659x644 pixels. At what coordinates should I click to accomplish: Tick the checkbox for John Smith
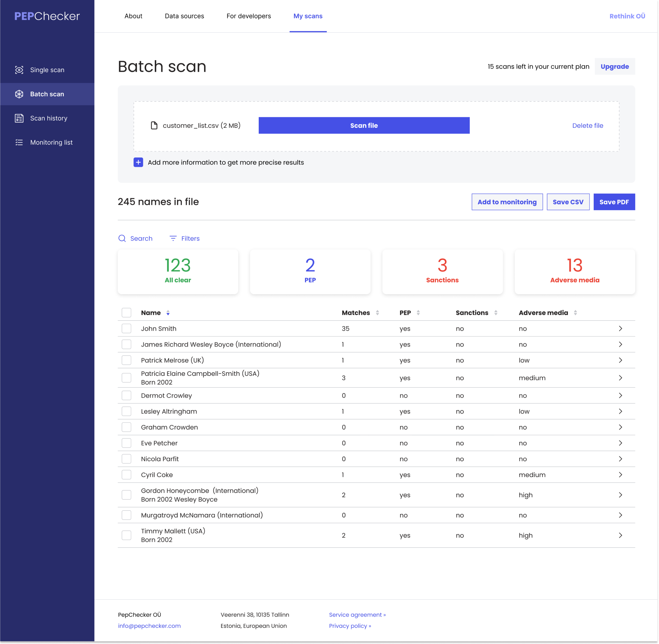click(126, 328)
